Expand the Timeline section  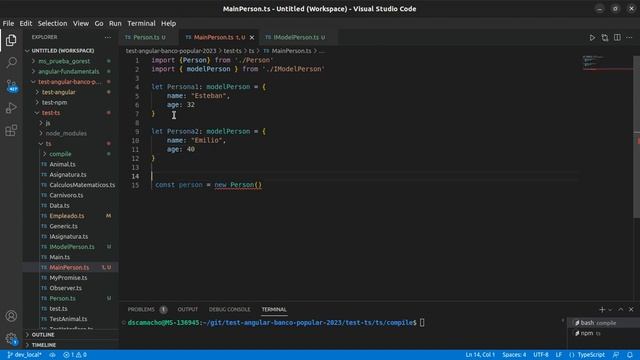point(71,345)
